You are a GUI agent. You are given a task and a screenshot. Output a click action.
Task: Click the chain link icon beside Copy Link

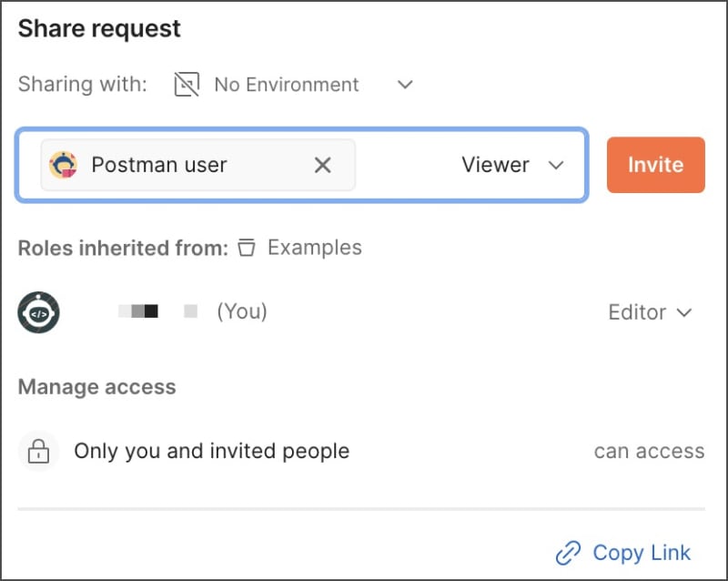click(x=570, y=553)
